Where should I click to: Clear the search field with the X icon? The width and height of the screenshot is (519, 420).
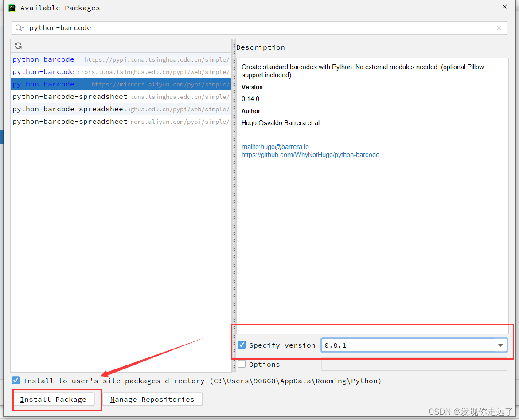pos(499,27)
